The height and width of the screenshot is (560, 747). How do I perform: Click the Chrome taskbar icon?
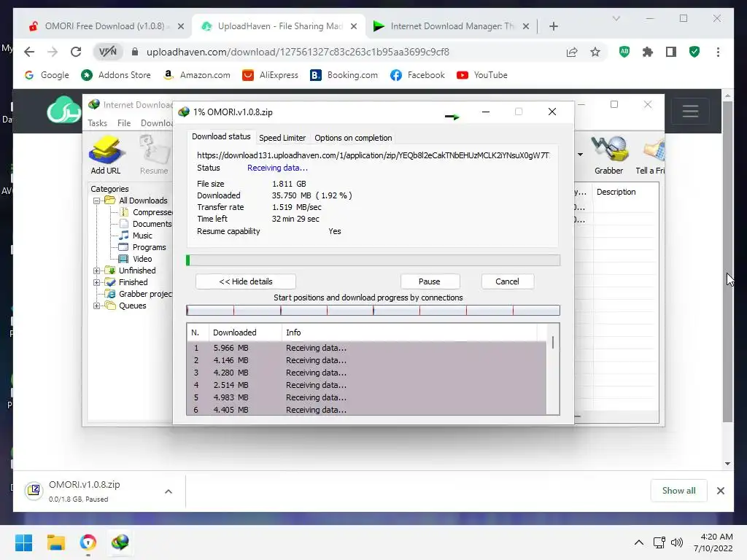click(x=88, y=542)
